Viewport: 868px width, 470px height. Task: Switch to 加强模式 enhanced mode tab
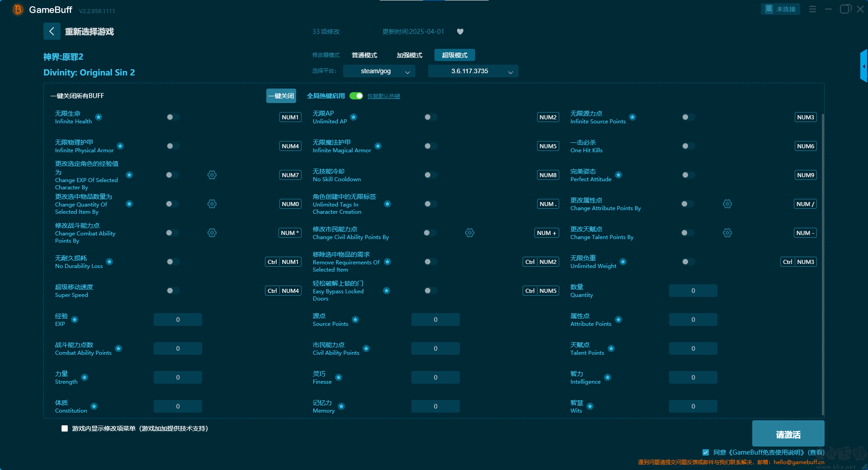coord(409,55)
